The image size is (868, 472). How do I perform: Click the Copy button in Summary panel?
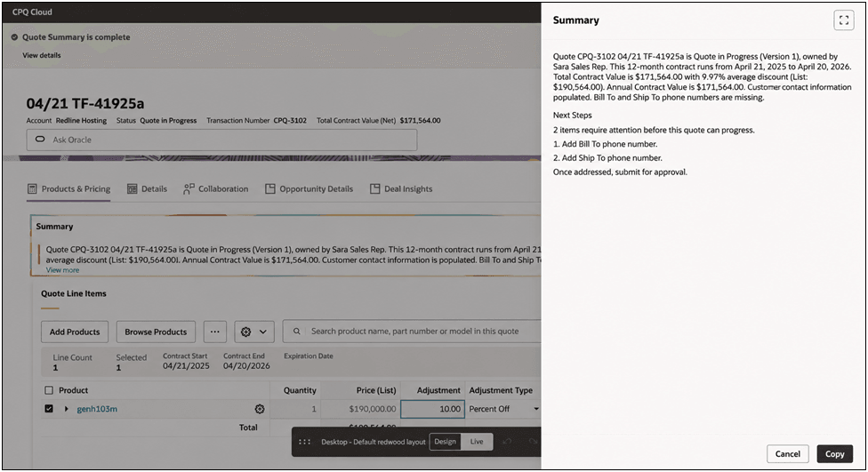point(834,453)
